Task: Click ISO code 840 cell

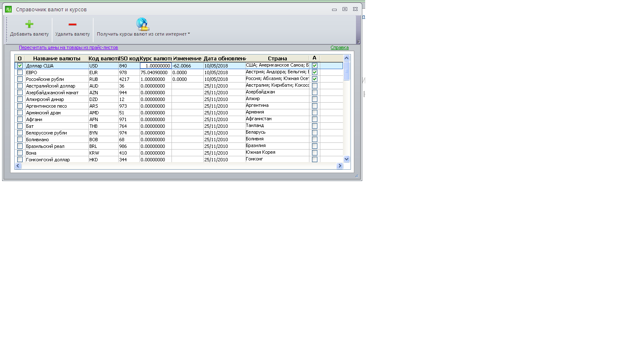Action: pyautogui.click(x=129, y=66)
